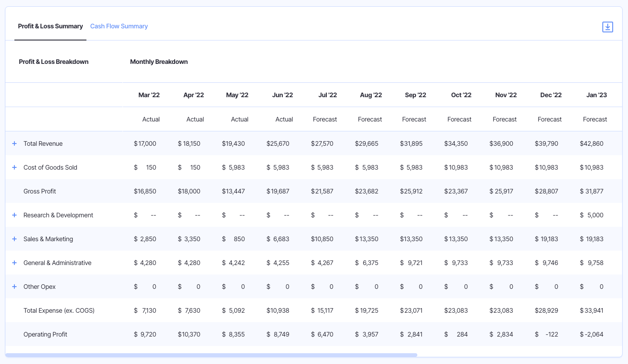Select the Profit & Loss Breakdown heading
The image size is (628, 364).
pos(54,62)
